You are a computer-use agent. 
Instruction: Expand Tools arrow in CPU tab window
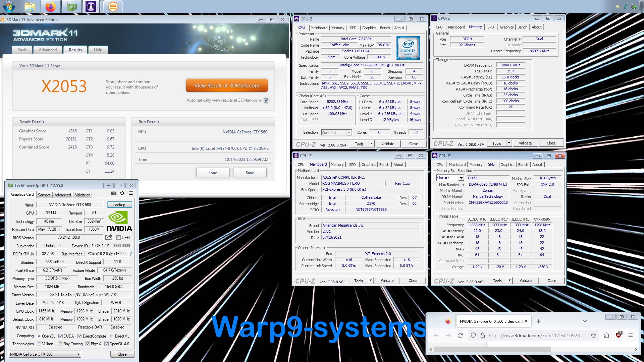tap(371, 144)
